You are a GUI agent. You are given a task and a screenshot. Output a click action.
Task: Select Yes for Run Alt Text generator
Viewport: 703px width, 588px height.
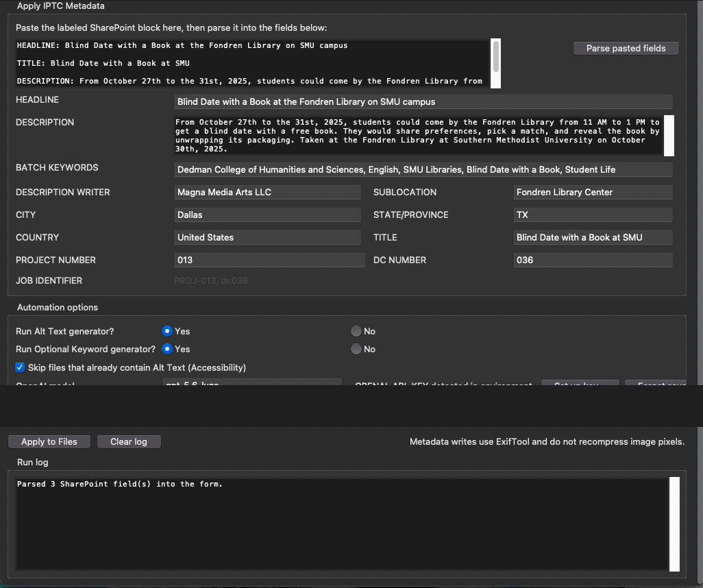(167, 331)
